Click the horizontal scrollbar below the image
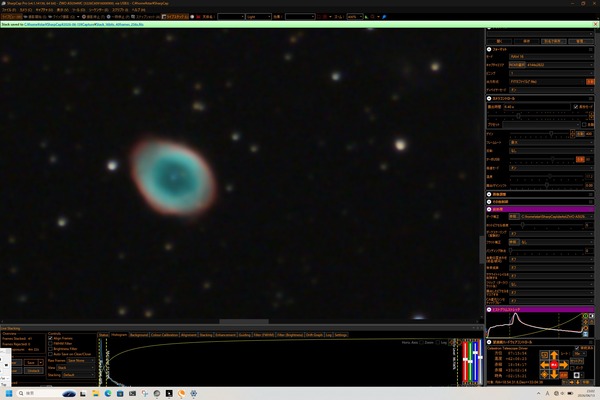Image resolution: width=600 pixels, height=400 pixels. click(244, 322)
